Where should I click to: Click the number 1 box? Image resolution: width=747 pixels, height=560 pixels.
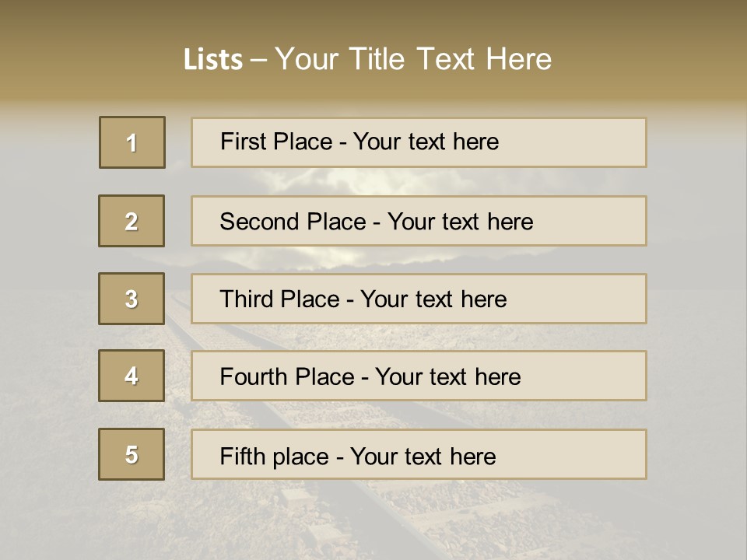(132, 142)
